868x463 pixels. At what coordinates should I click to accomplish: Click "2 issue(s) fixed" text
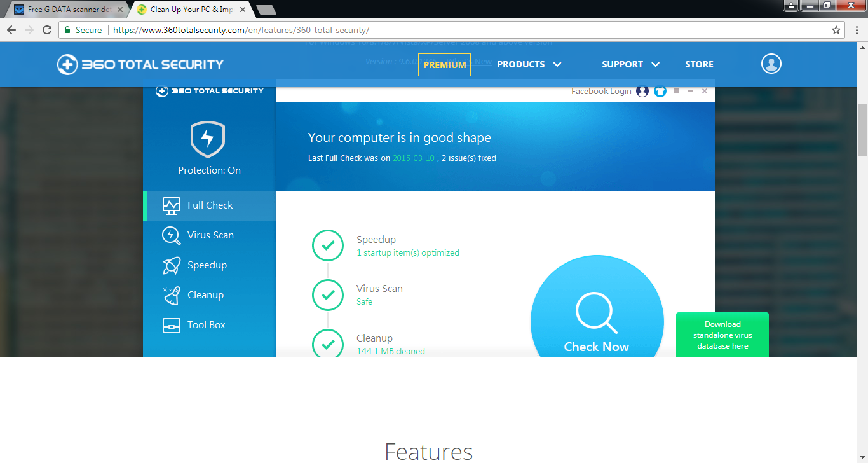(x=469, y=158)
